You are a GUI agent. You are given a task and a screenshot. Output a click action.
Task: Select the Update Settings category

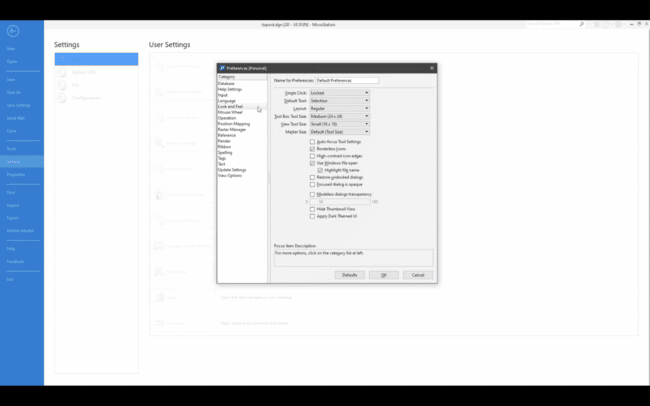click(x=232, y=170)
